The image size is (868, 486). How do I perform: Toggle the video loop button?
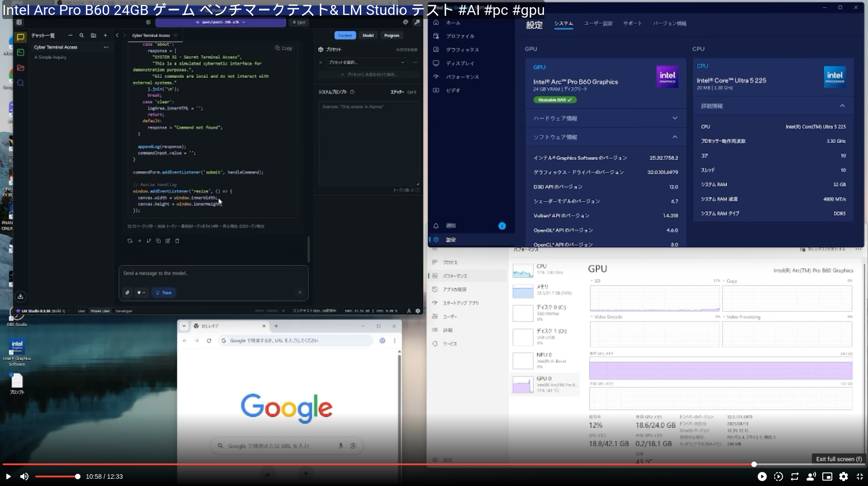(794, 477)
